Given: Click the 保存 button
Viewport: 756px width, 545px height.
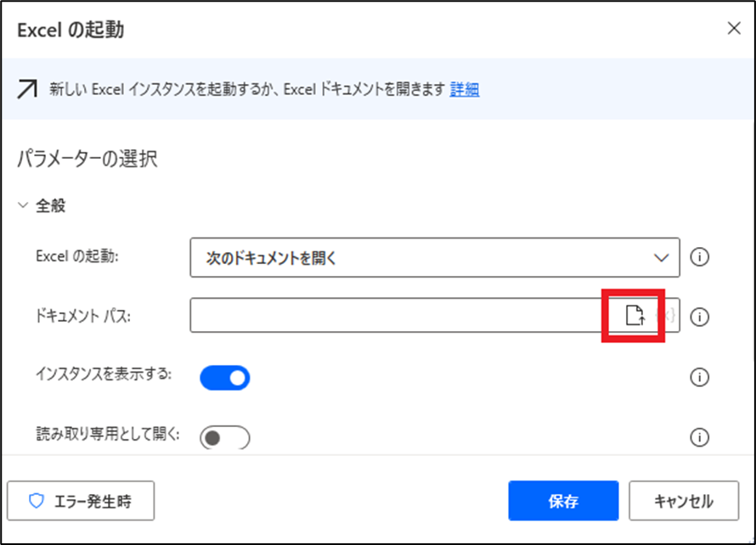Looking at the screenshot, I should pos(563,501).
